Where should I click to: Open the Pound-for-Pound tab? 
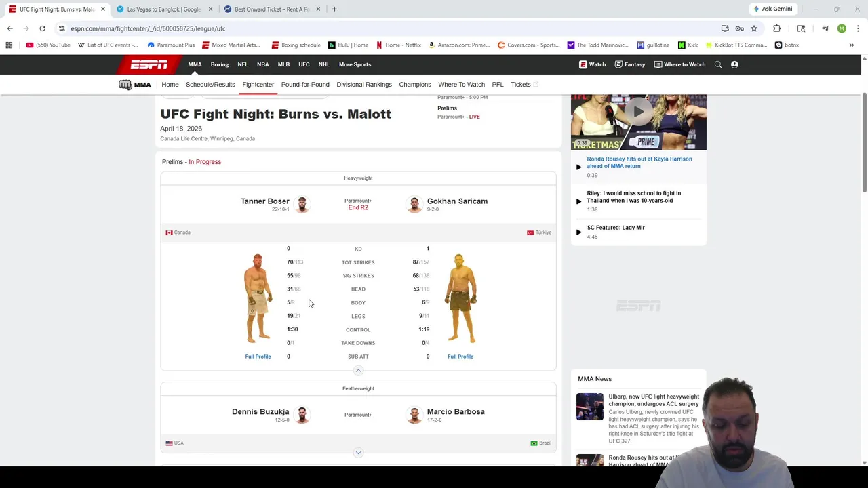click(x=305, y=85)
